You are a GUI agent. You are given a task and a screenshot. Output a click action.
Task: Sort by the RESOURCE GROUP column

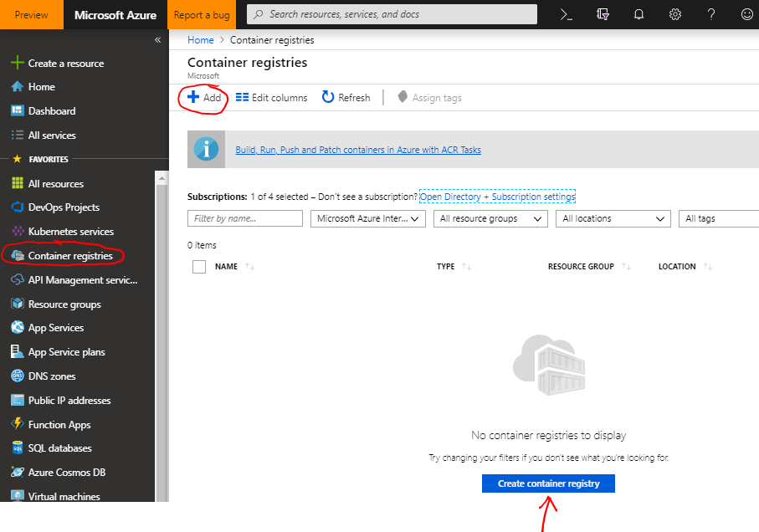(x=589, y=267)
